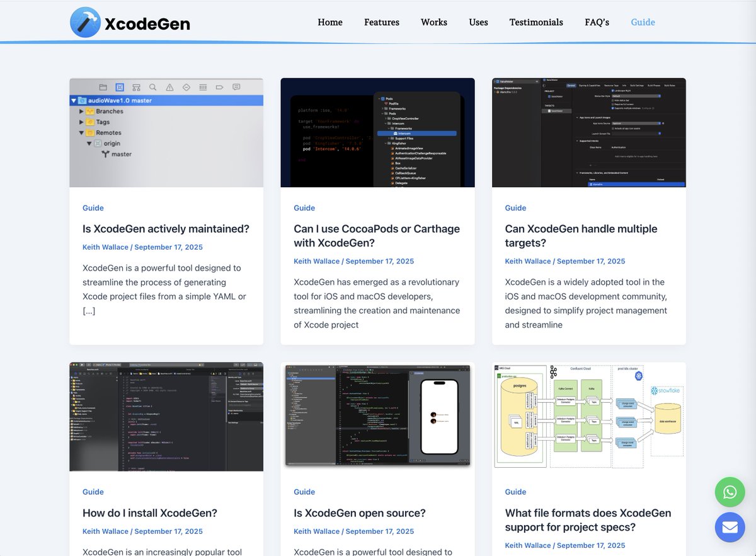
Task: Click the Pods Podfile thumbnail image
Action: (377, 132)
